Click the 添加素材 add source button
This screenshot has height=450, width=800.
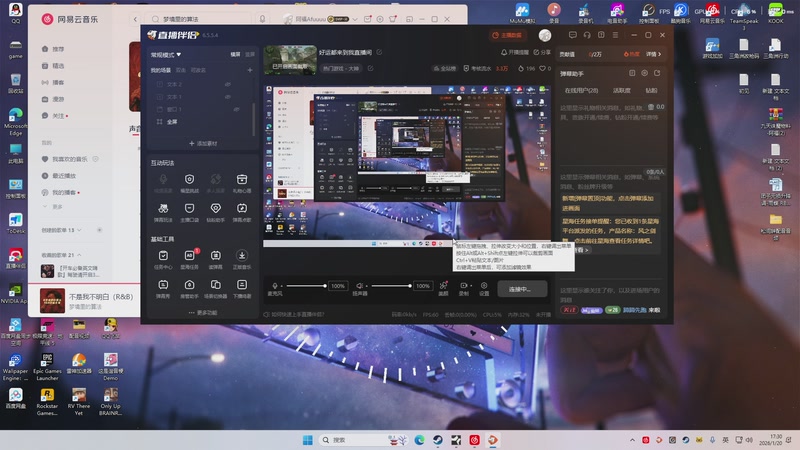point(203,143)
